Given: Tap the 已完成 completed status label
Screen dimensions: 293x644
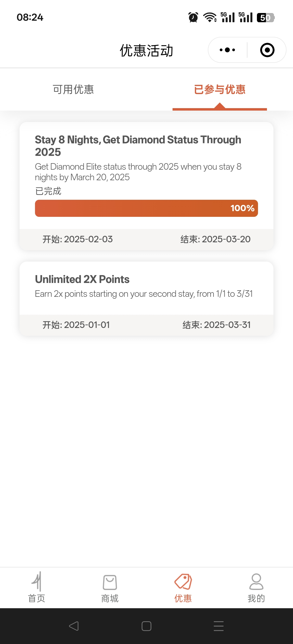Looking at the screenshot, I should tap(48, 191).
